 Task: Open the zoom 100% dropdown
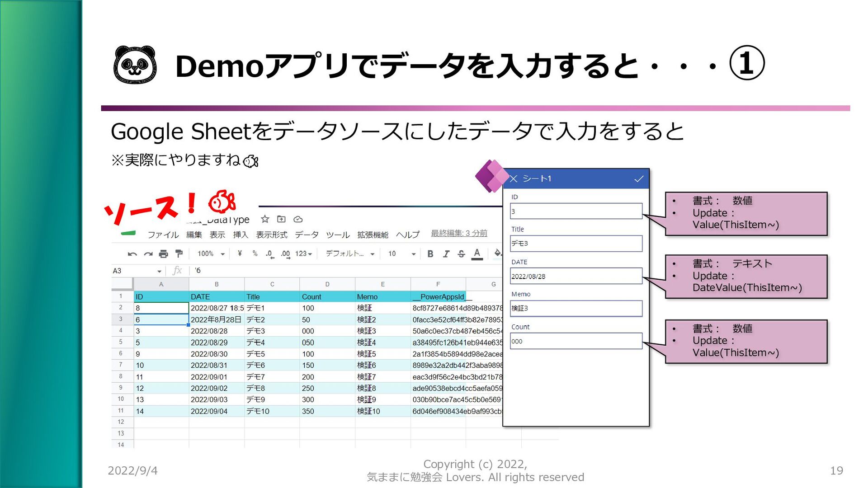pyautogui.click(x=211, y=254)
